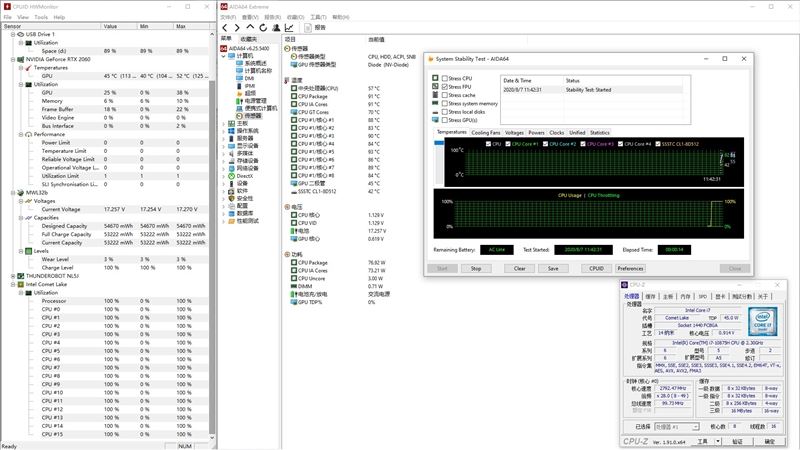Select the DirectX item in the AIDA64 tree

244,176
